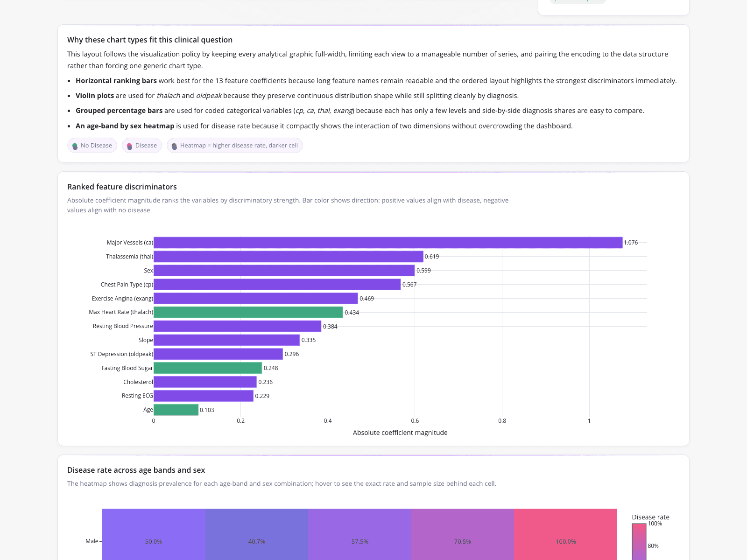Click the Why these chart types heading
This screenshot has height=560, width=747.
150,40
